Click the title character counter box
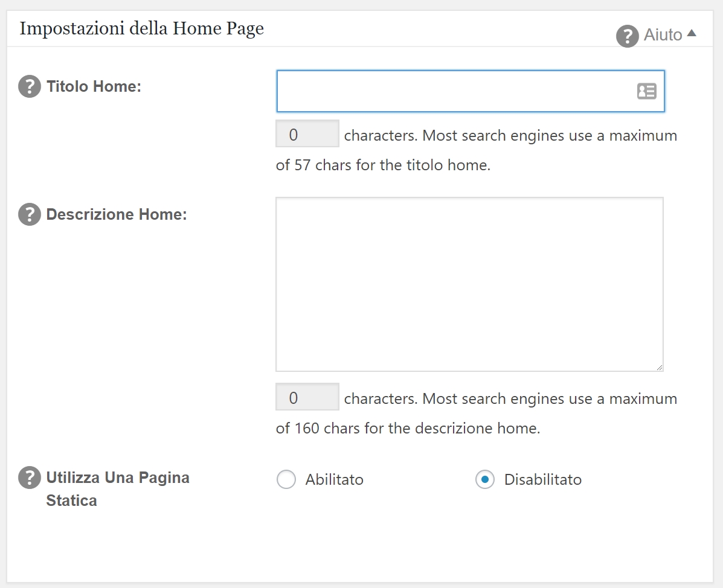The width and height of the screenshot is (723, 588). click(x=307, y=134)
